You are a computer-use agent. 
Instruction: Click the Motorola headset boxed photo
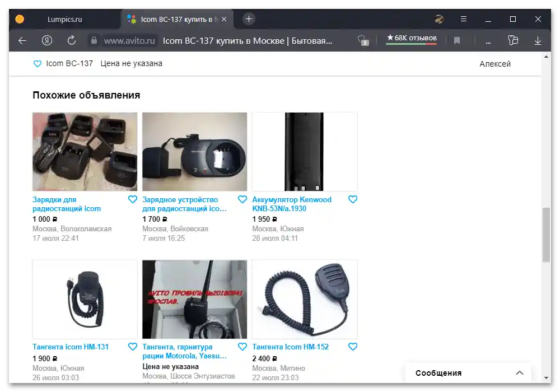[x=195, y=299]
